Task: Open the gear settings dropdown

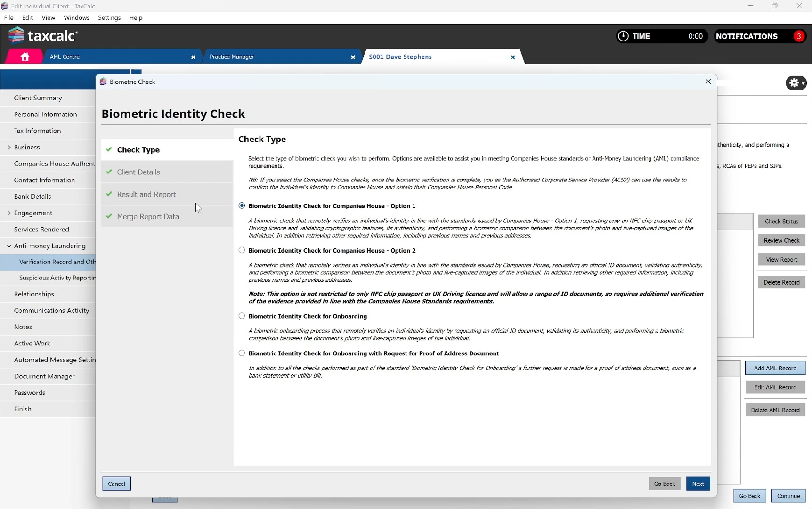Action: click(x=796, y=83)
